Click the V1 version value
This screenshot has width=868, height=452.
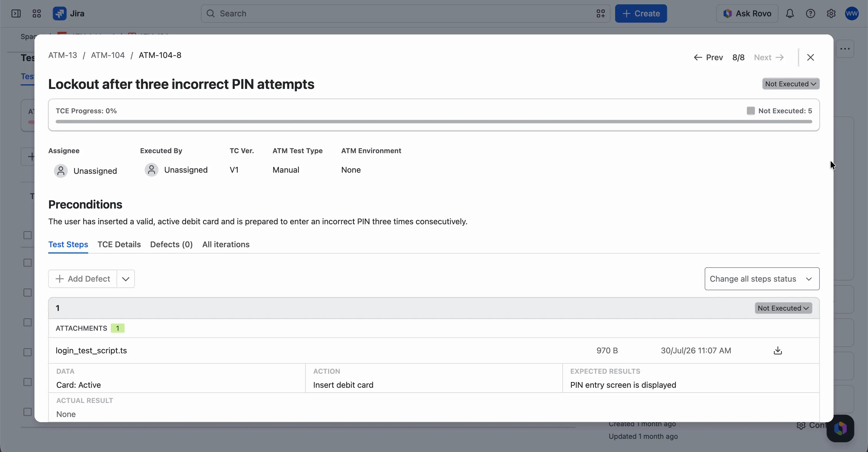pos(234,170)
